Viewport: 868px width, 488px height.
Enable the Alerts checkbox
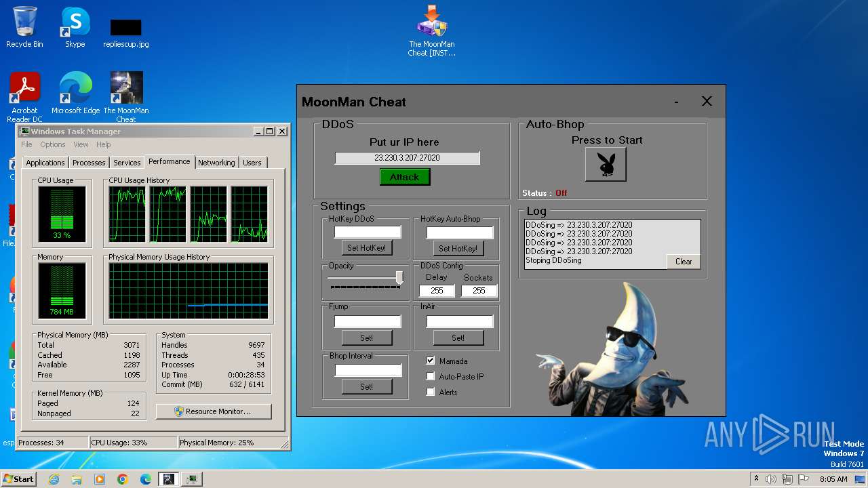coord(430,392)
